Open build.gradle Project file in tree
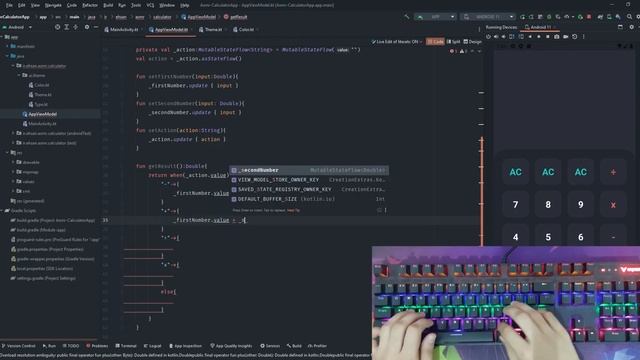 [53, 220]
